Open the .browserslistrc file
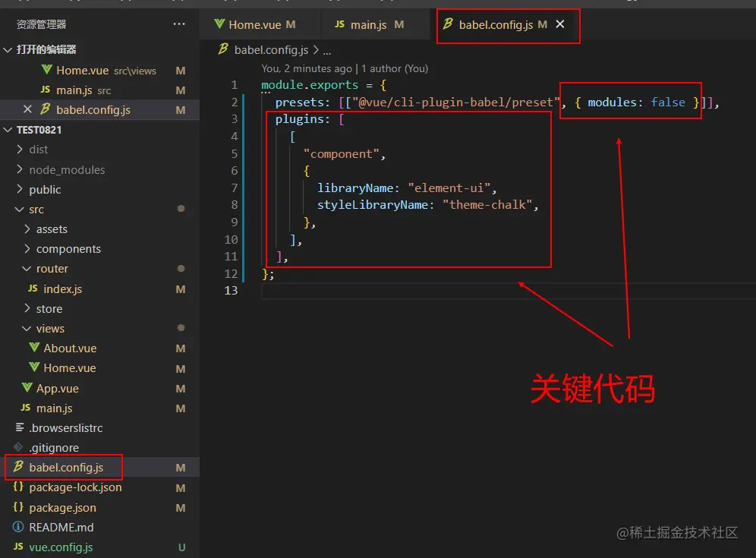The image size is (756, 558). point(99,427)
